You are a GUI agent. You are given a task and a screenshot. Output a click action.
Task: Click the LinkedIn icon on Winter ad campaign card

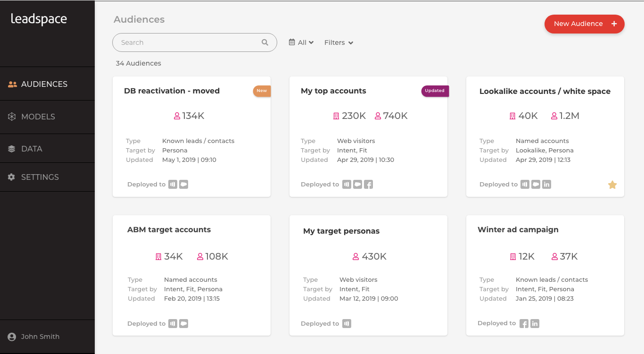pyautogui.click(x=535, y=324)
